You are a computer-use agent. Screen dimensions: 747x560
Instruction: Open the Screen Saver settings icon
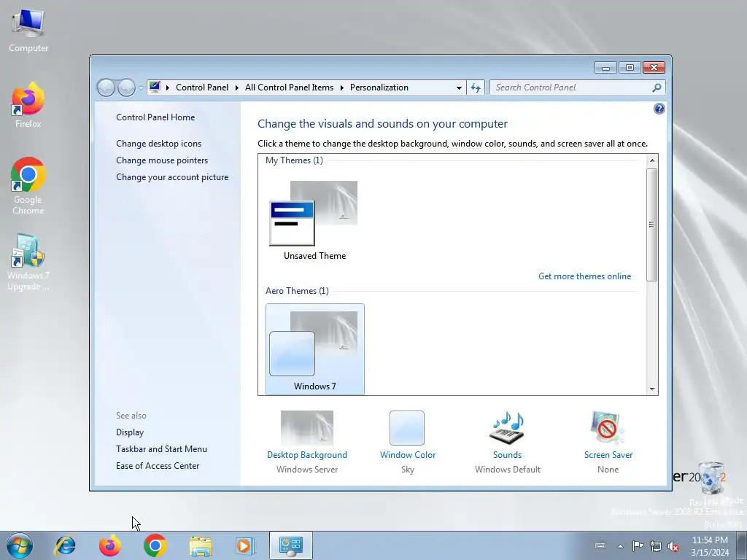(608, 427)
